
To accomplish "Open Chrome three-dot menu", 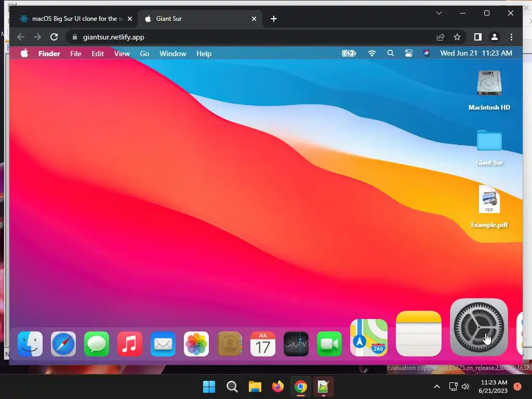I will [x=511, y=37].
